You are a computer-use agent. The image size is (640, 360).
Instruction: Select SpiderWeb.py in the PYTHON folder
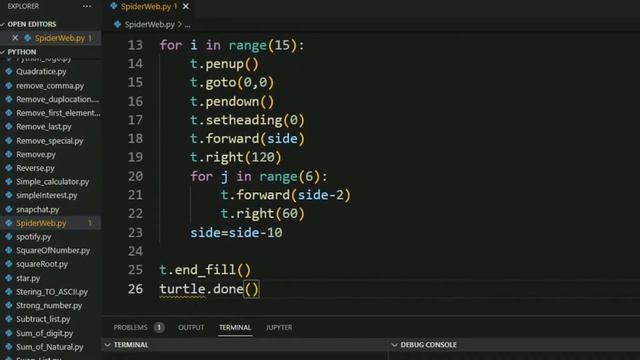click(x=41, y=223)
